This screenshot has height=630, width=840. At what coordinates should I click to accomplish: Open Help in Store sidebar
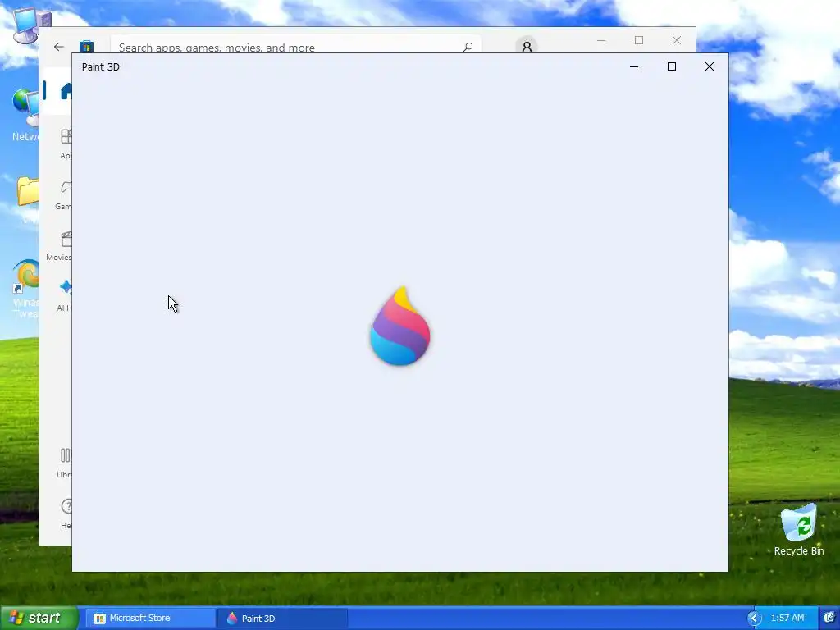[x=66, y=514]
